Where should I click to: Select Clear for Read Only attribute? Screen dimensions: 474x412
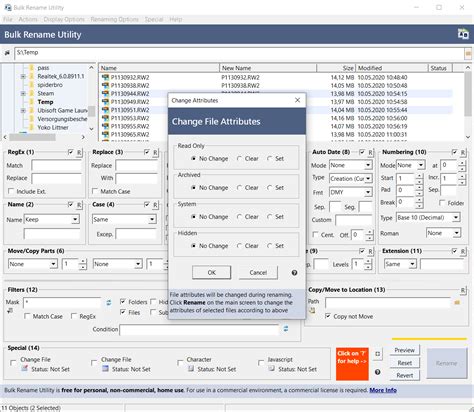pos(248,159)
